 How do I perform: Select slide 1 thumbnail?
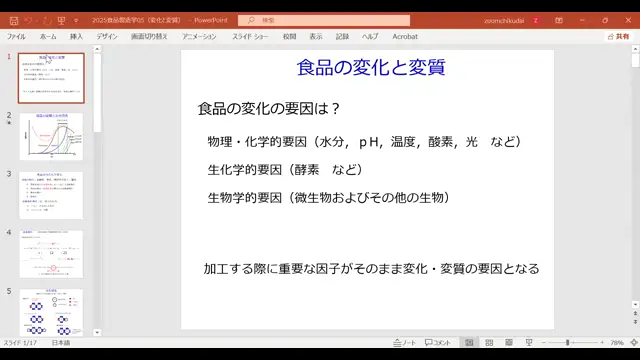click(51, 78)
